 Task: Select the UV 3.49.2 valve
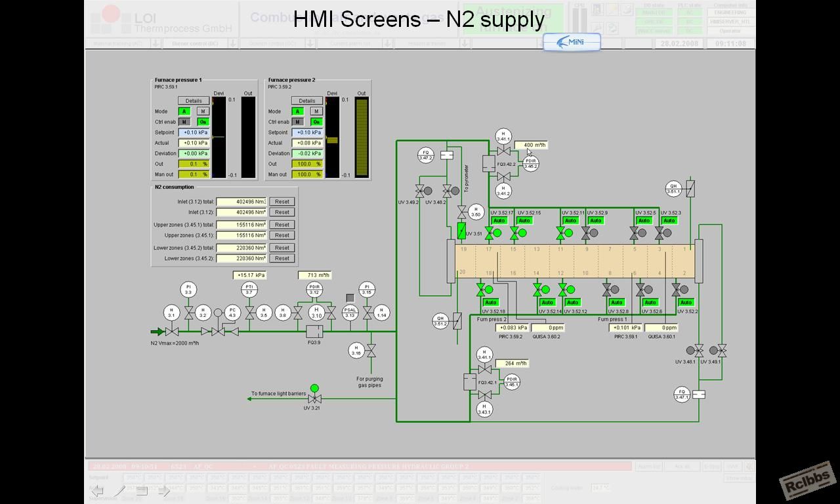424,191
